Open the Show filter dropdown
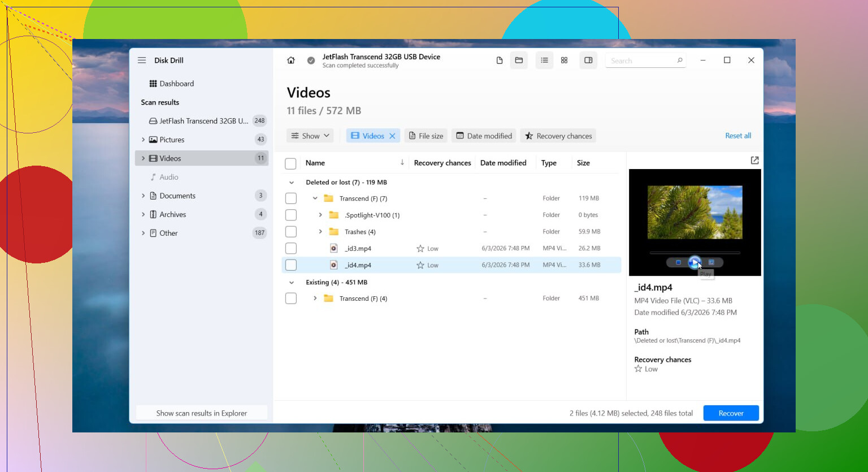Viewport: 868px width, 472px height. click(310, 136)
